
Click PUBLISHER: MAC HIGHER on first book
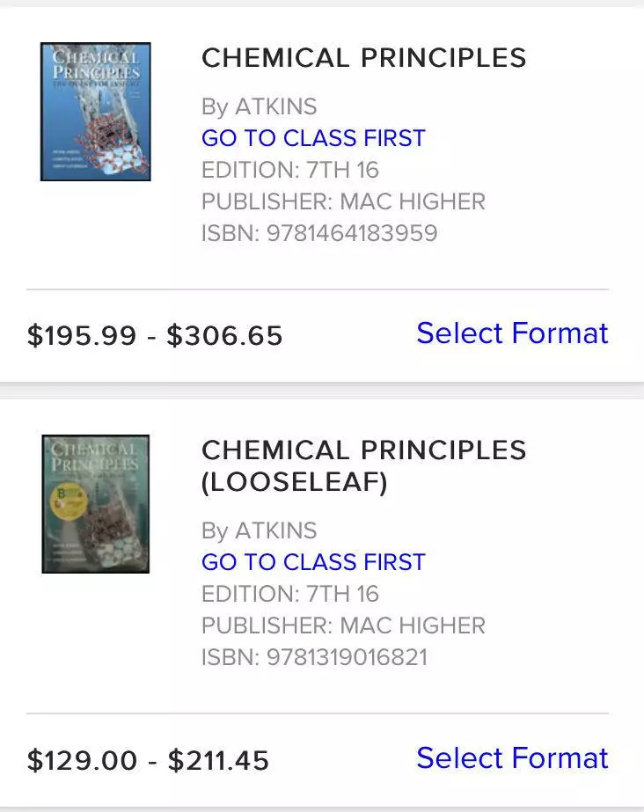[x=343, y=201]
